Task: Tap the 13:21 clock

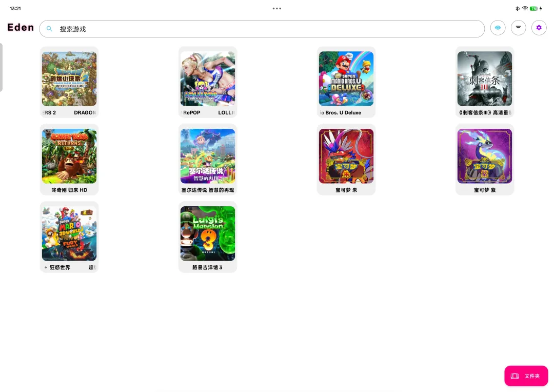Action: [15, 9]
